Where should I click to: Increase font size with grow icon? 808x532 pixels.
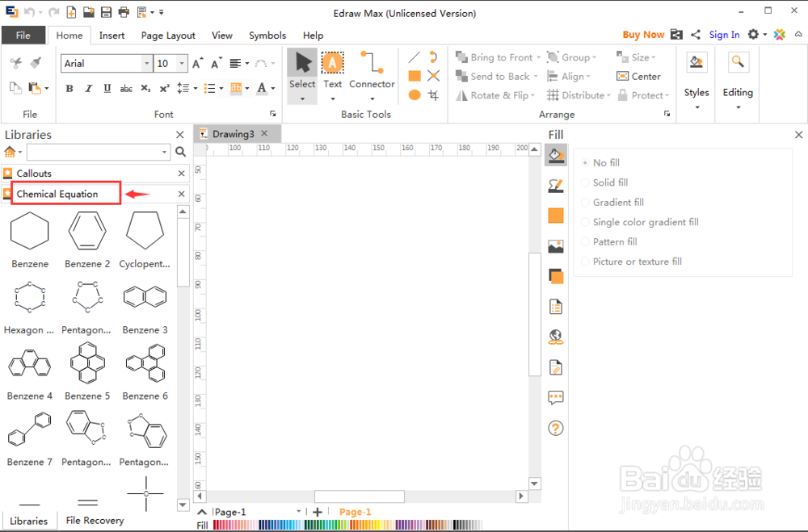coord(198,63)
